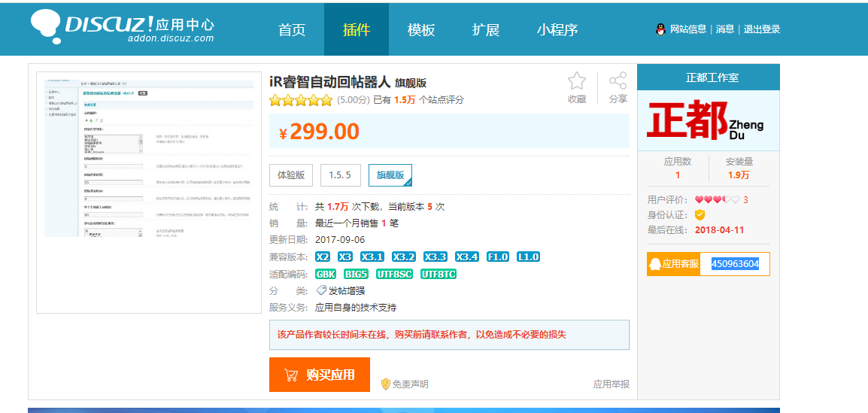Click the GBK encoding badge
Screen dimensions: 868x413
[326, 274]
